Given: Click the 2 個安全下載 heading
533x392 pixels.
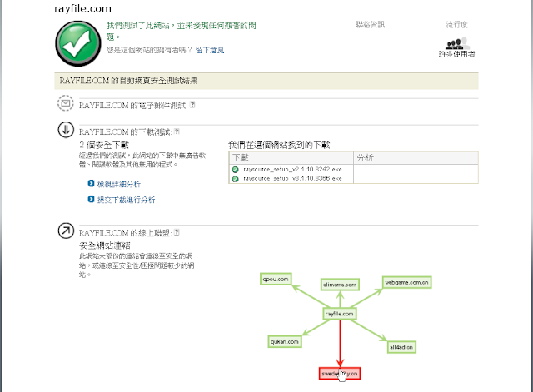Looking at the screenshot, I should coord(104,145).
